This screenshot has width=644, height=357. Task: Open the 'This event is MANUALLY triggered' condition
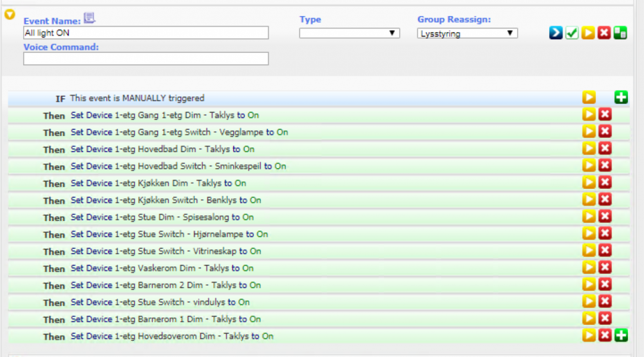pos(137,99)
